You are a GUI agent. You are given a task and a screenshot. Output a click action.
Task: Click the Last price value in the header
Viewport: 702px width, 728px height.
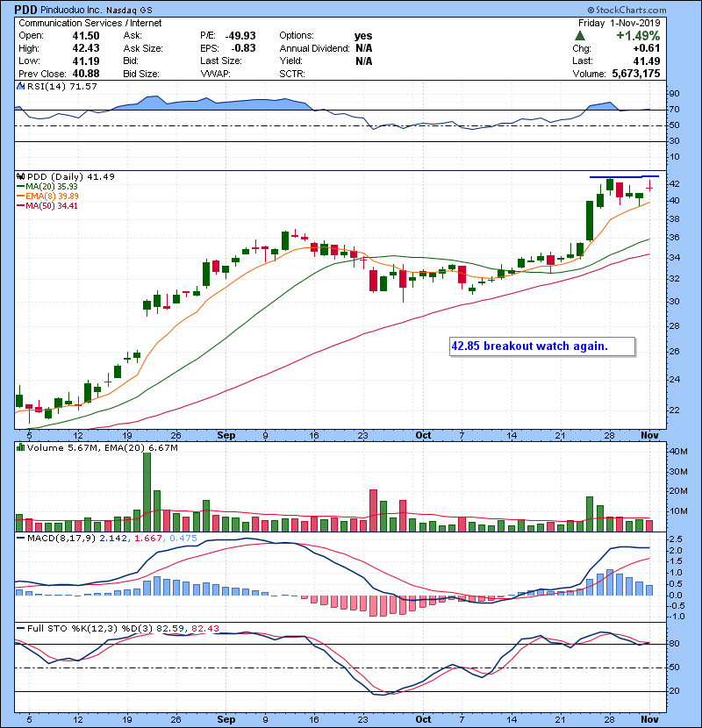coord(646,61)
